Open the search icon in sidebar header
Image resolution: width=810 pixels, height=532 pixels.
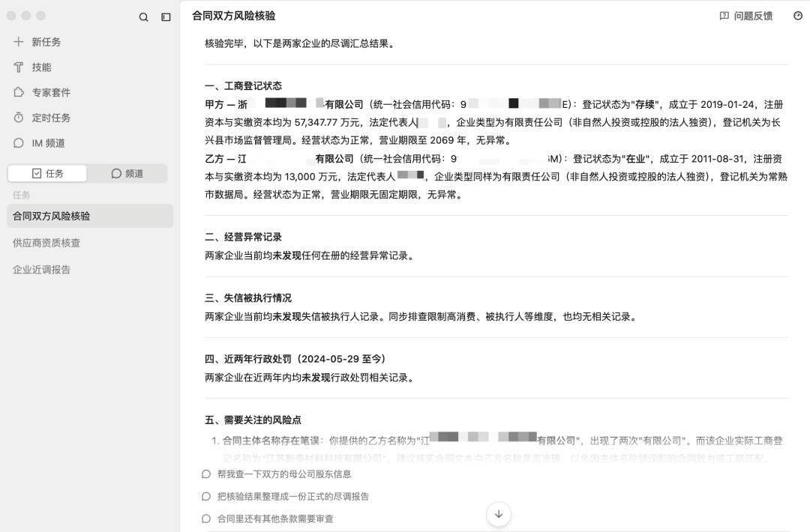(x=143, y=17)
